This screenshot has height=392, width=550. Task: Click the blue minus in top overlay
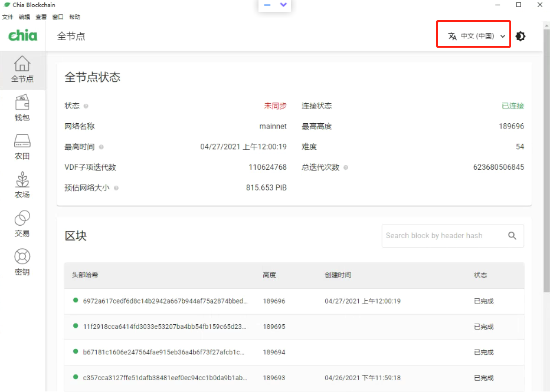[x=267, y=5]
